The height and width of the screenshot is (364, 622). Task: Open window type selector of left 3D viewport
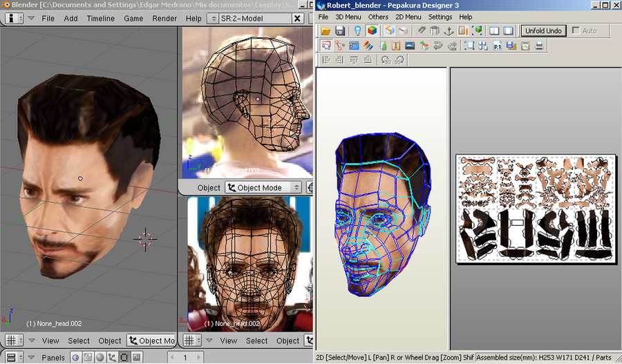click(x=14, y=341)
